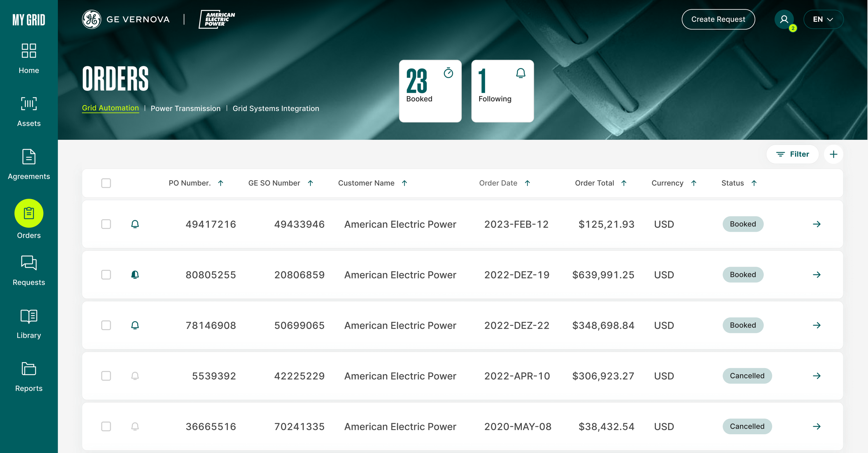Switch to Power Transmission tab

185,109
